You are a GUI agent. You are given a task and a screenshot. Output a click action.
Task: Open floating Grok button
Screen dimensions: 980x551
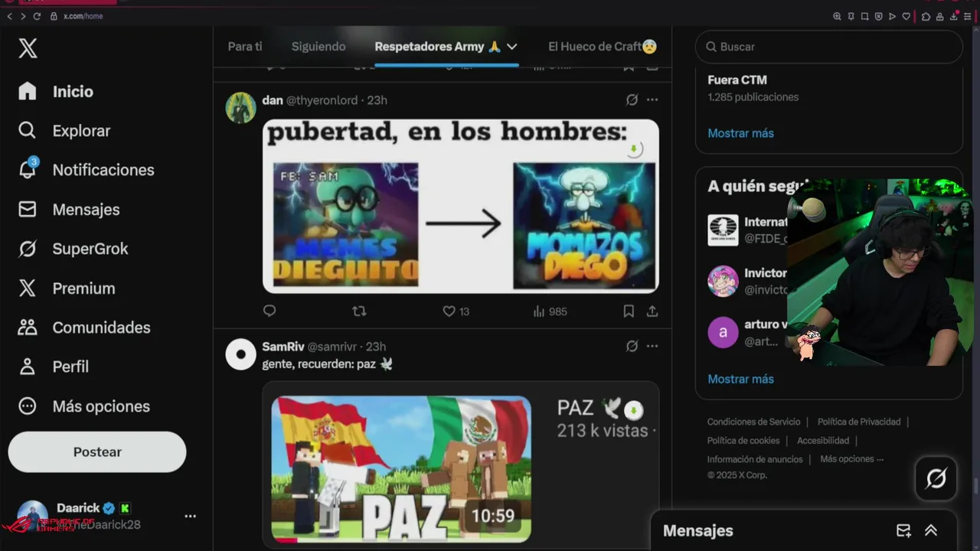click(x=936, y=478)
